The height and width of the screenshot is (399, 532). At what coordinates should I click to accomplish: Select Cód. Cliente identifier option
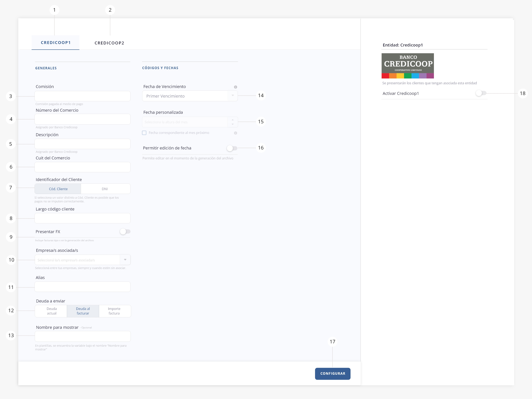click(x=58, y=189)
